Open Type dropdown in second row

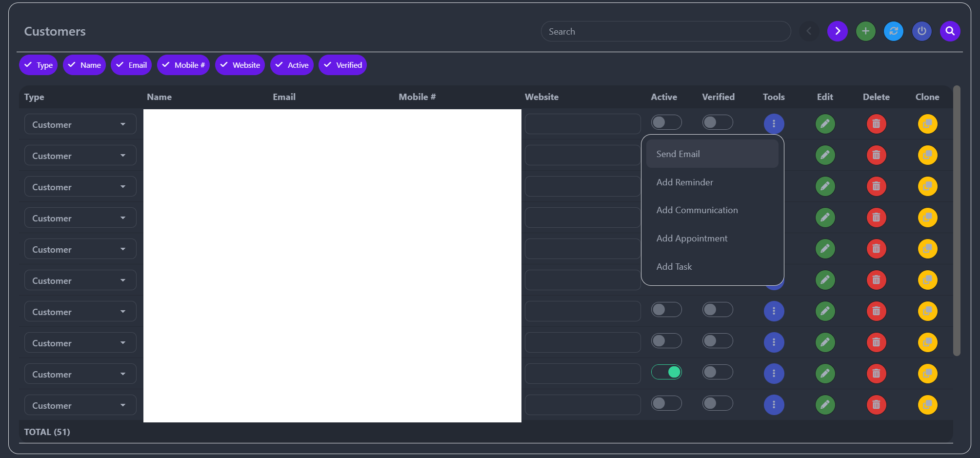(x=80, y=156)
